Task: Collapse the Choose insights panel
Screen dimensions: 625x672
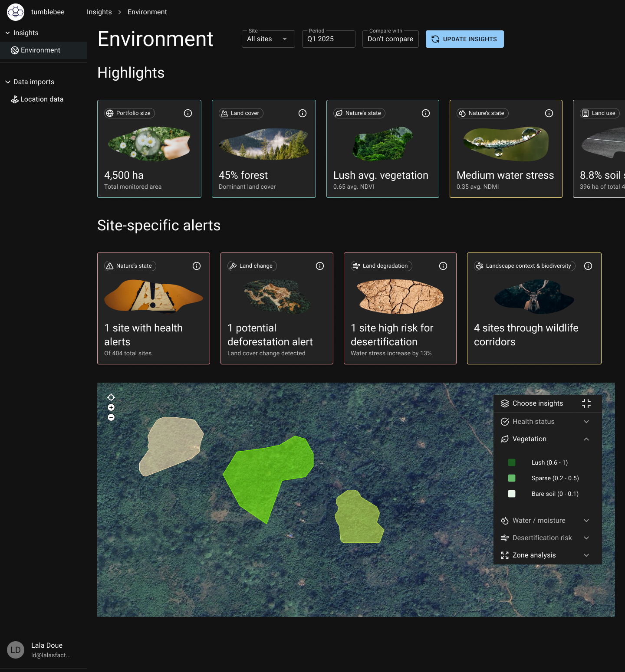Action: pyautogui.click(x=586, y=403)
